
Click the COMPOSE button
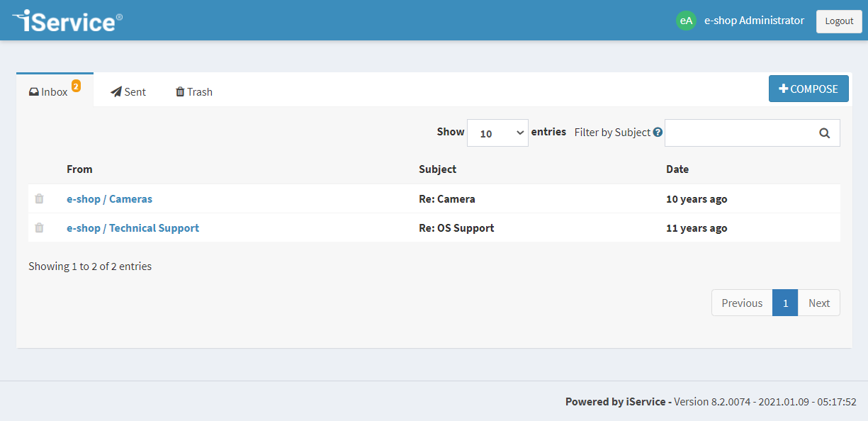click(x=808, y=89)
